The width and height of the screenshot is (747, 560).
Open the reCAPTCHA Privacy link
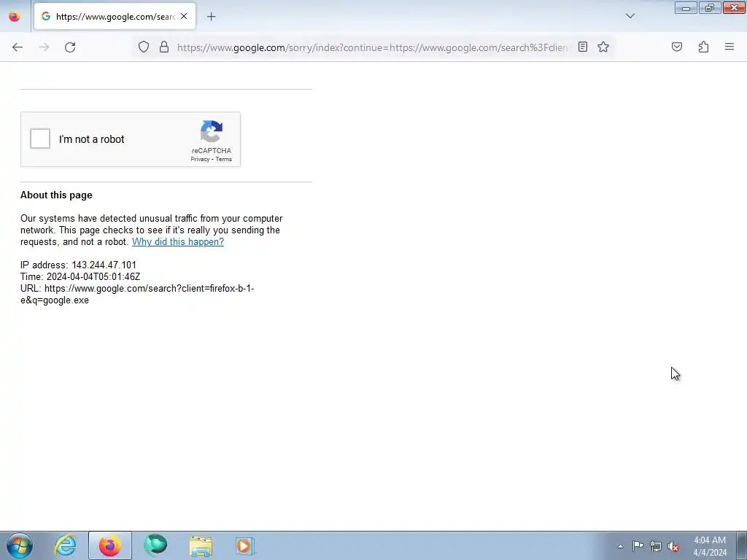pyautogui.click(x=200, y=160)
